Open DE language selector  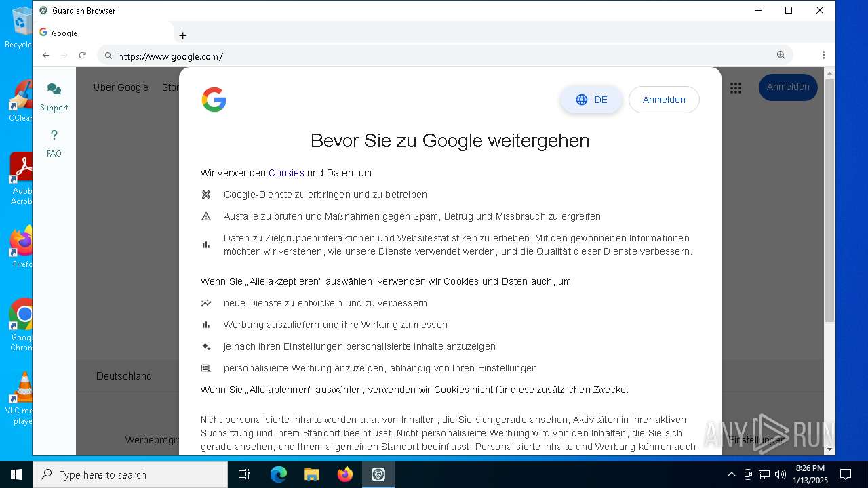tap(591, 100)
